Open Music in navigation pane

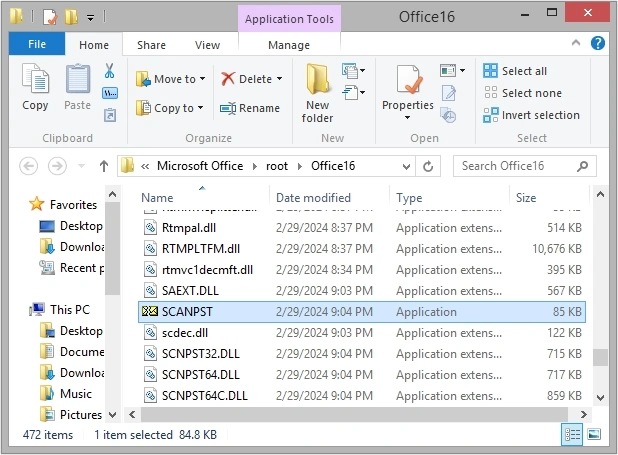(66, 393)
